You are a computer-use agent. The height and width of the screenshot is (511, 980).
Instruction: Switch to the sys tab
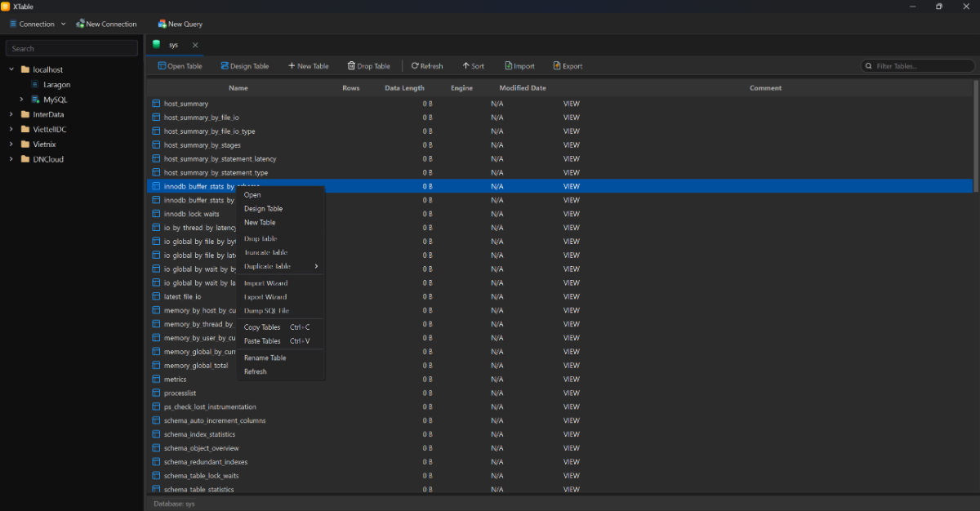(171, 45)
